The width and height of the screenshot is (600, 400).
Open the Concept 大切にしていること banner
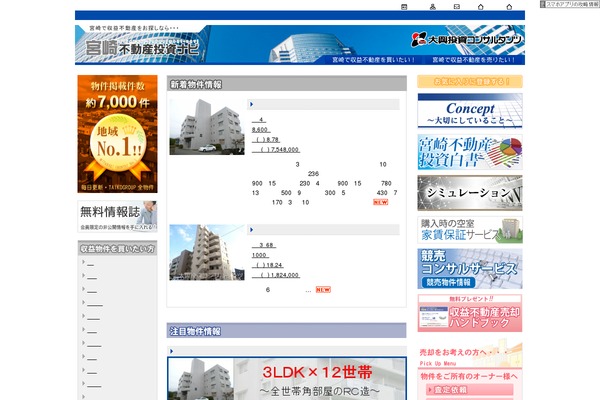(x=470, y=111)
